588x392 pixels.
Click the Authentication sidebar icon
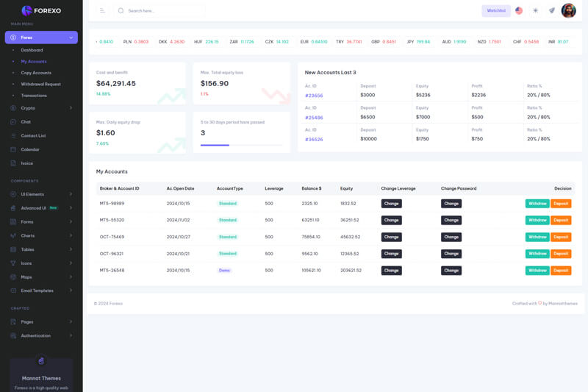pyautogui.click(x=13, y=335)
